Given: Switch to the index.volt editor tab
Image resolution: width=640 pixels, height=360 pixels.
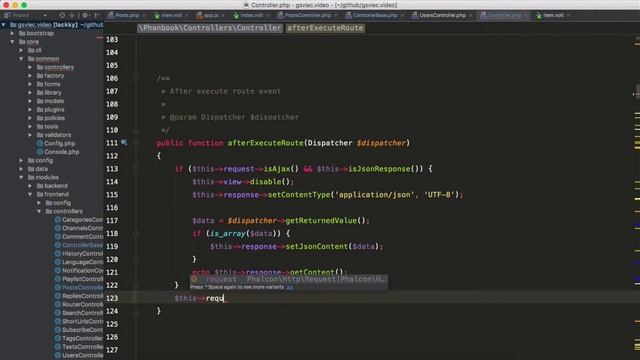Looking at the screenshot, I should pos(251,15).
